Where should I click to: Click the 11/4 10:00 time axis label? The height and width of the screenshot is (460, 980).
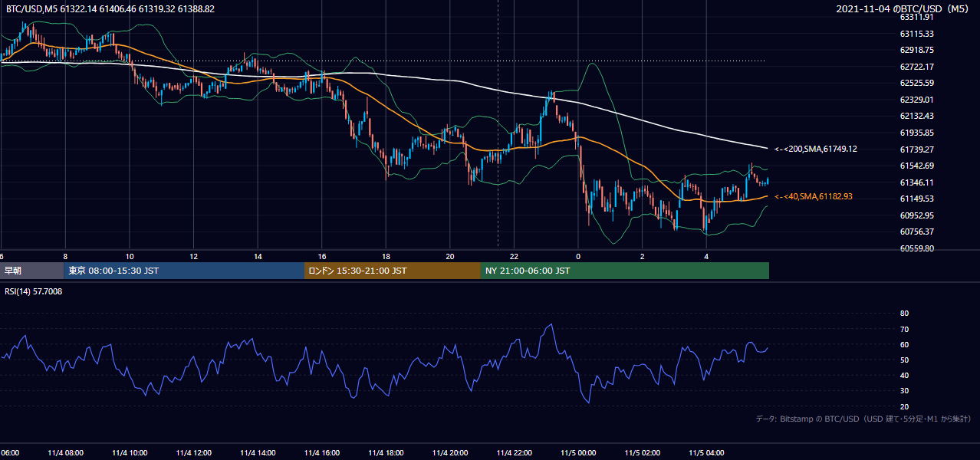point(130,452)
